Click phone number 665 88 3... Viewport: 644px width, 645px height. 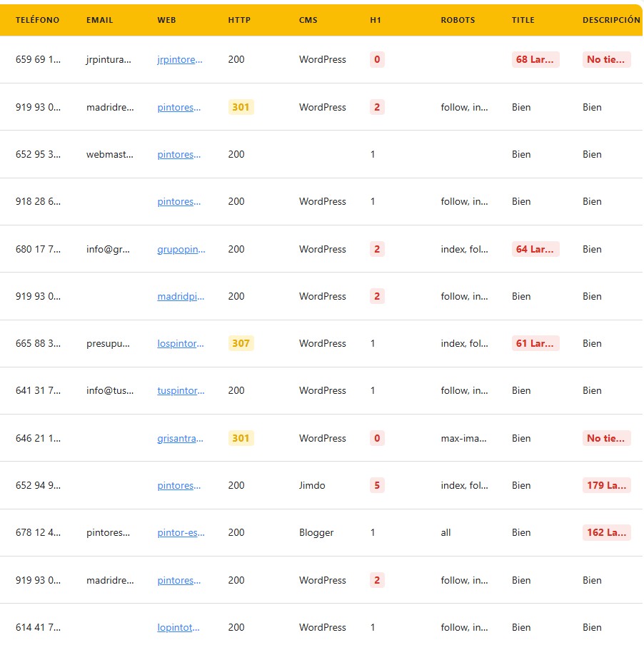[x=38, y=343]
